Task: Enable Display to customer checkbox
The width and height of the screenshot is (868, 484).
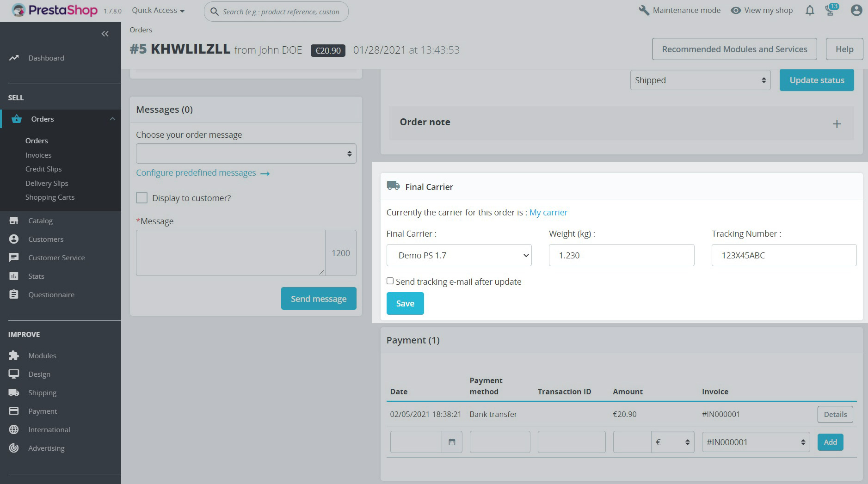Action: coord(142,198)
